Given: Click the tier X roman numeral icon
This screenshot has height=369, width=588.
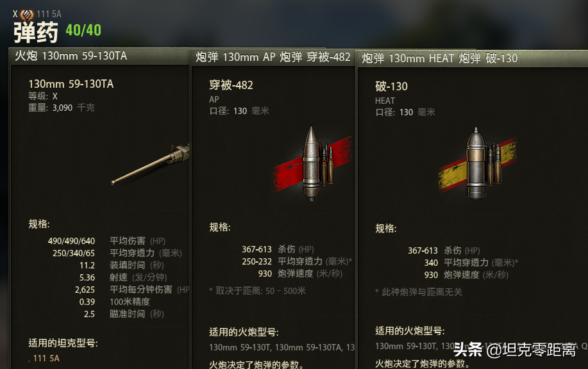Looking at the screenshot, I should (15, 14).
